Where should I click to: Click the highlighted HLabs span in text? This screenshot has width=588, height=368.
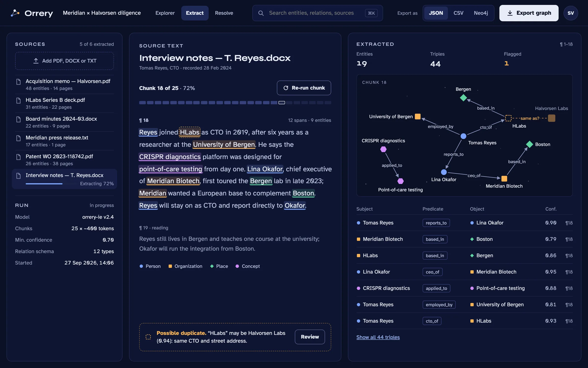(x=190, y=132)
